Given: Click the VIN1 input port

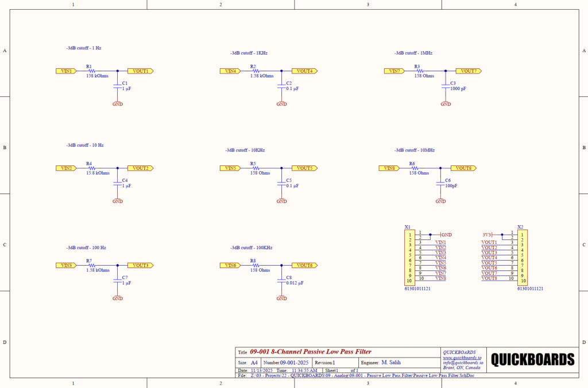Looking at the screenshot, I should [65, 71].
